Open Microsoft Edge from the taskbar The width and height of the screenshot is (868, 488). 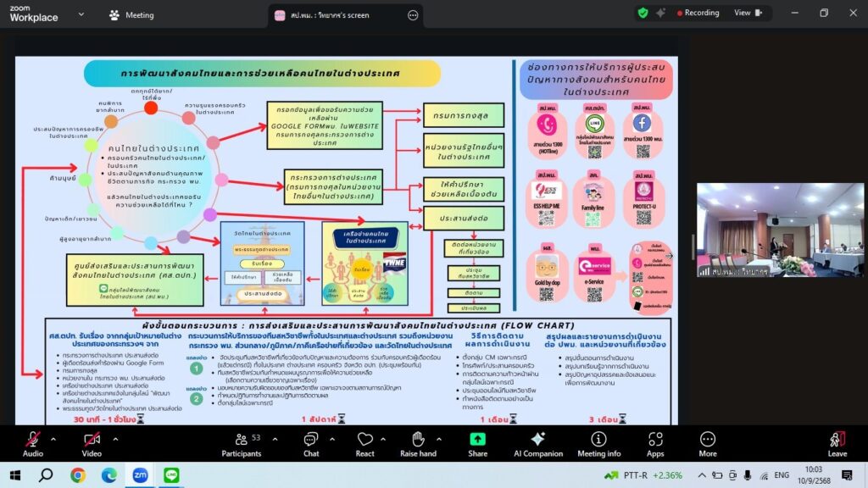pyautogui.click(x=109, y=474)
